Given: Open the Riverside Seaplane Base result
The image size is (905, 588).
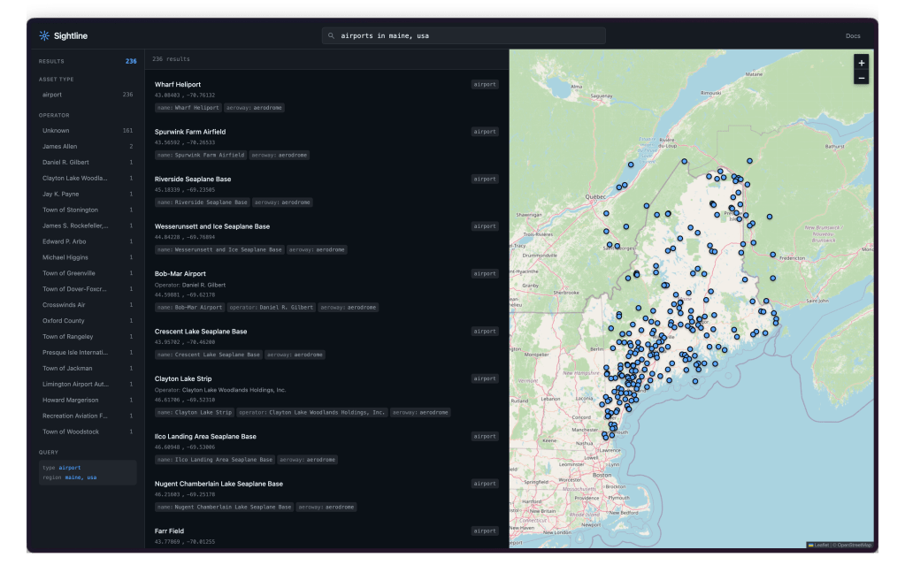Looking at the screenshot, I should click(193, 179).
